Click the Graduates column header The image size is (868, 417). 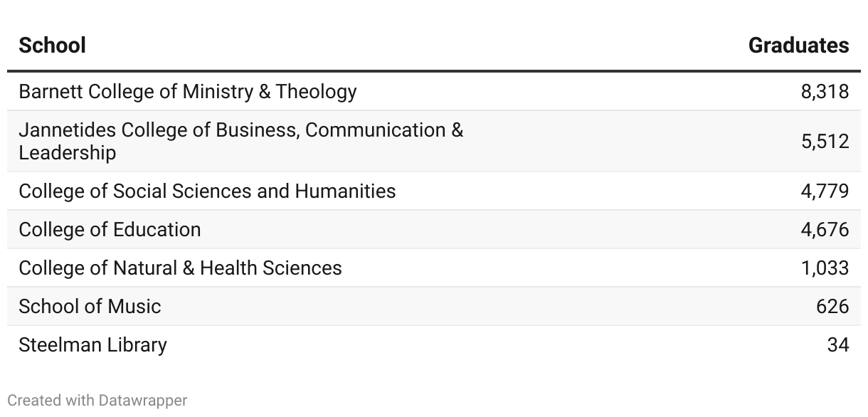(x=798, y=46)
